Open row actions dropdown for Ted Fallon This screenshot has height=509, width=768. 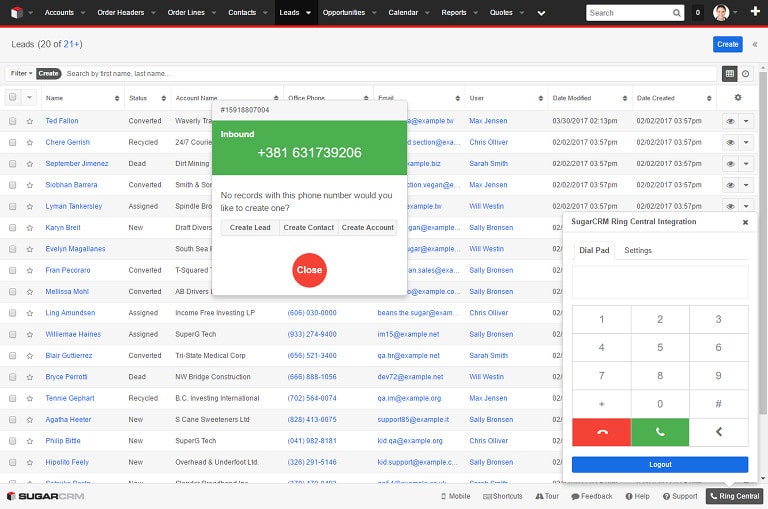746,121
